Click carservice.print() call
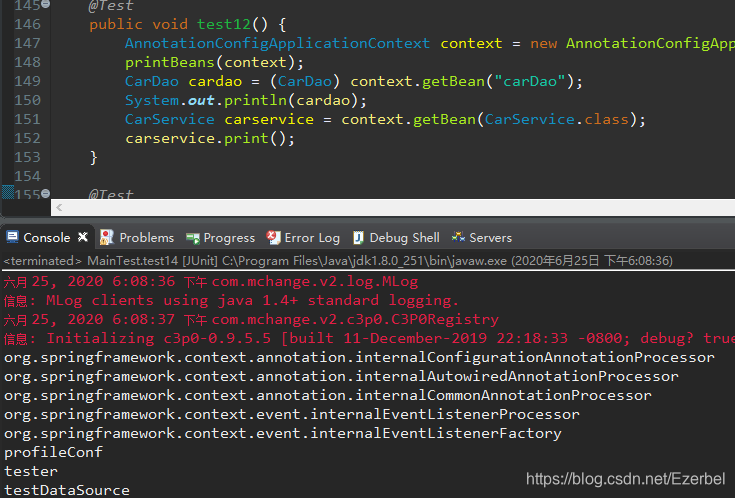 coord(210,138)
